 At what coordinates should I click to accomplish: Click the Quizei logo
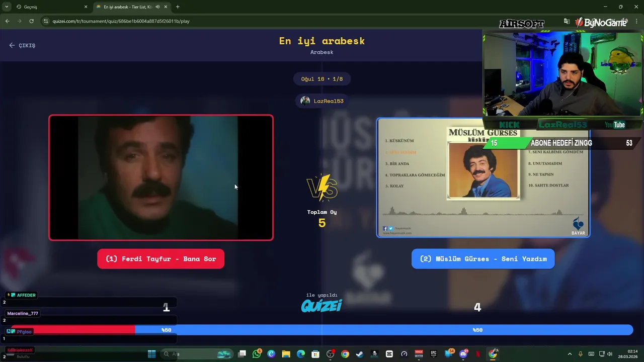point(322,305)
